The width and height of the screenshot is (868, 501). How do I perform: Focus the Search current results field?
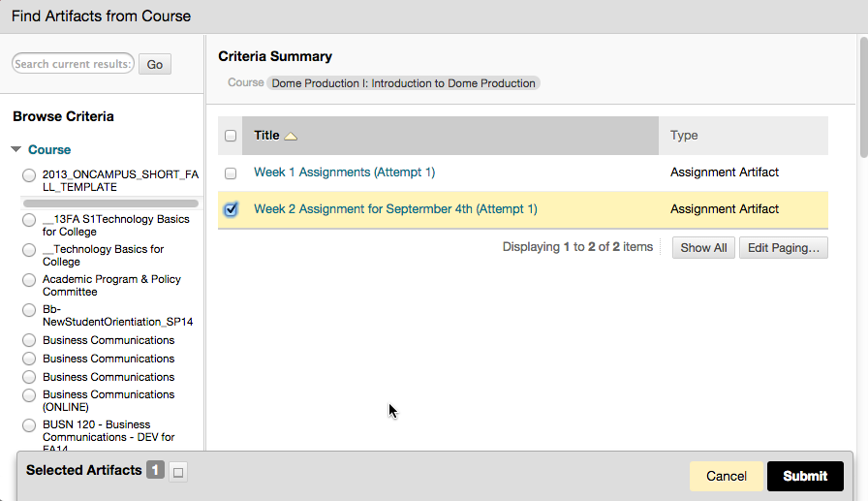(73, 64)
